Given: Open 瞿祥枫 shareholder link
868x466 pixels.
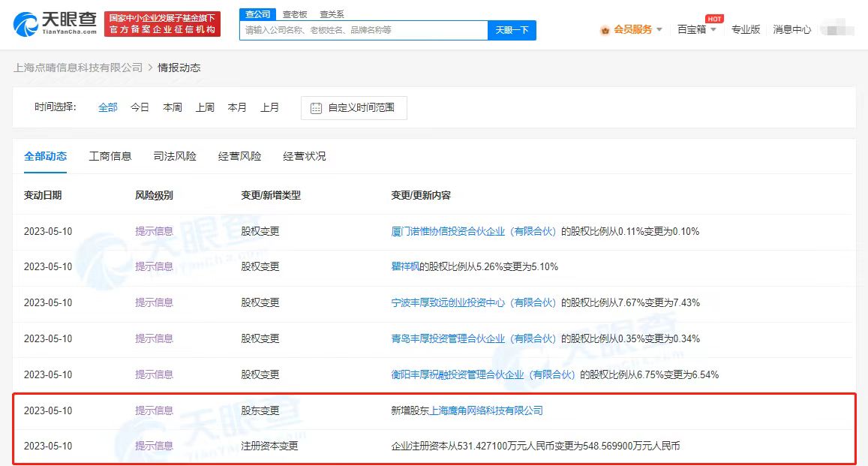Looking at the screenshot, I should point(405,266).
